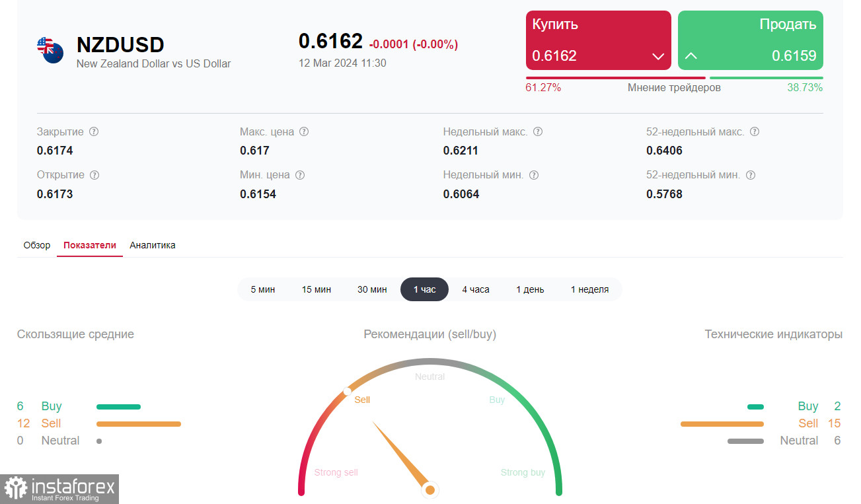
Task: Click help icon next to Макс. цена
Action: 304,131
